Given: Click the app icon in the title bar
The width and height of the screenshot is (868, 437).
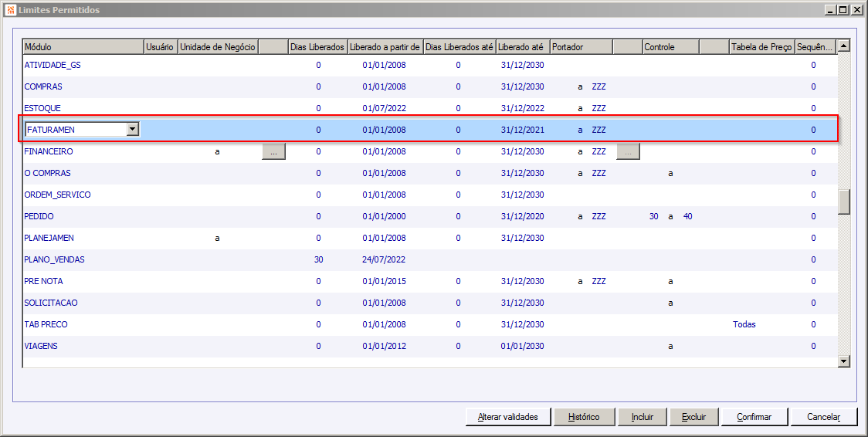Looking at the screenshot, I should 11,9.
